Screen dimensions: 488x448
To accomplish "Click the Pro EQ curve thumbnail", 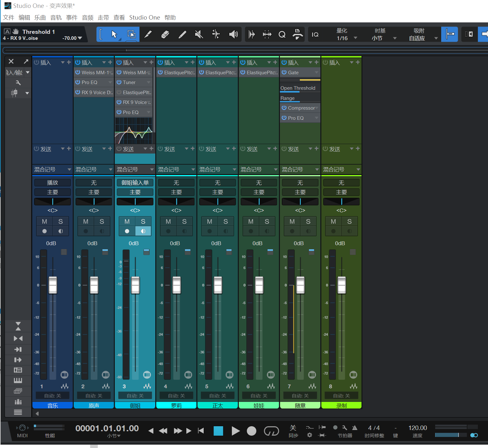I will [x=134, y=130].
